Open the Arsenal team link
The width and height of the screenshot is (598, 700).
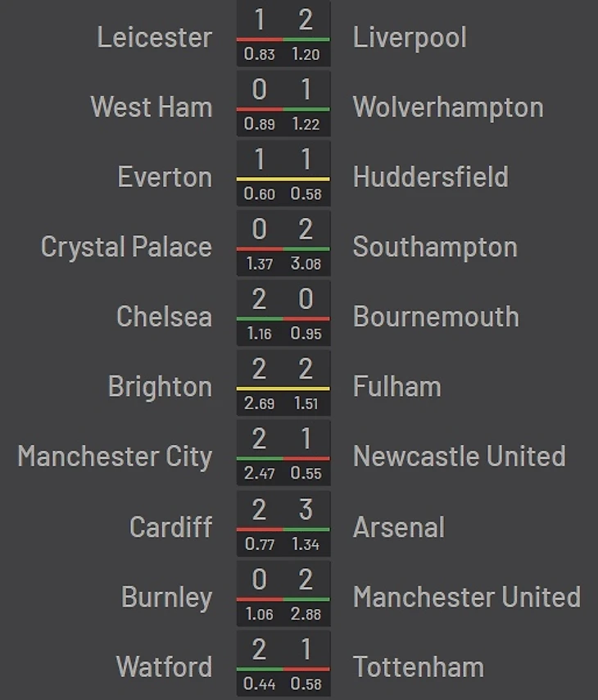point(398,527)
